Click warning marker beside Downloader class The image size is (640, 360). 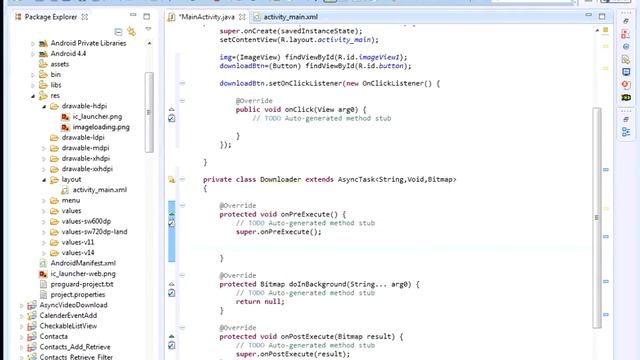click(171, 180)
